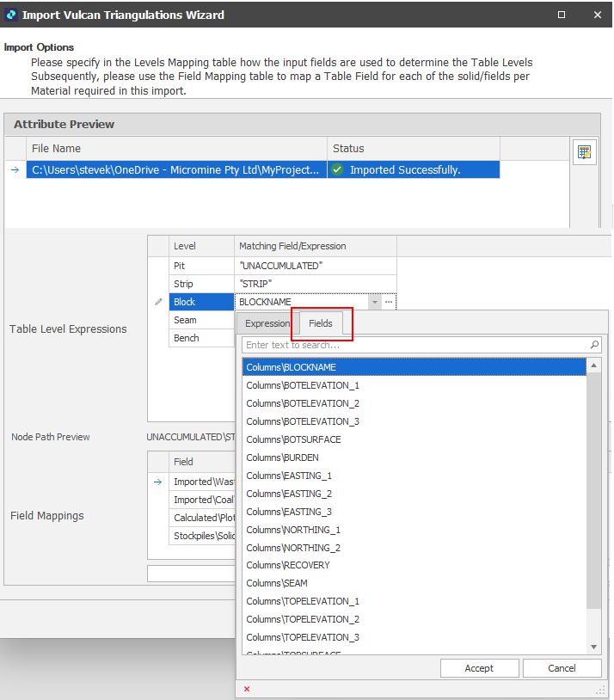Viewport: 614px width, 700px height.
Task: Click the wizard app icon in title bar
Action: tap(10, 15)
